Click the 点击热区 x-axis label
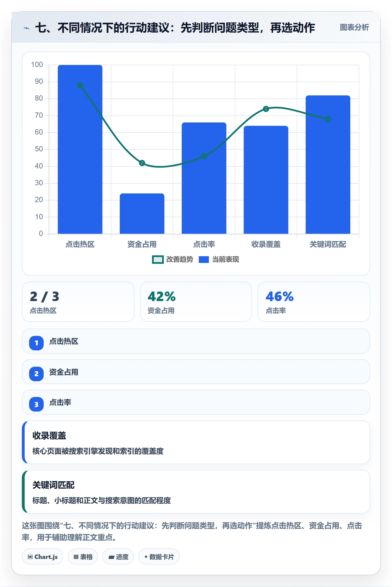The width and height of the screenshot is (392, 587). (80, 244)
